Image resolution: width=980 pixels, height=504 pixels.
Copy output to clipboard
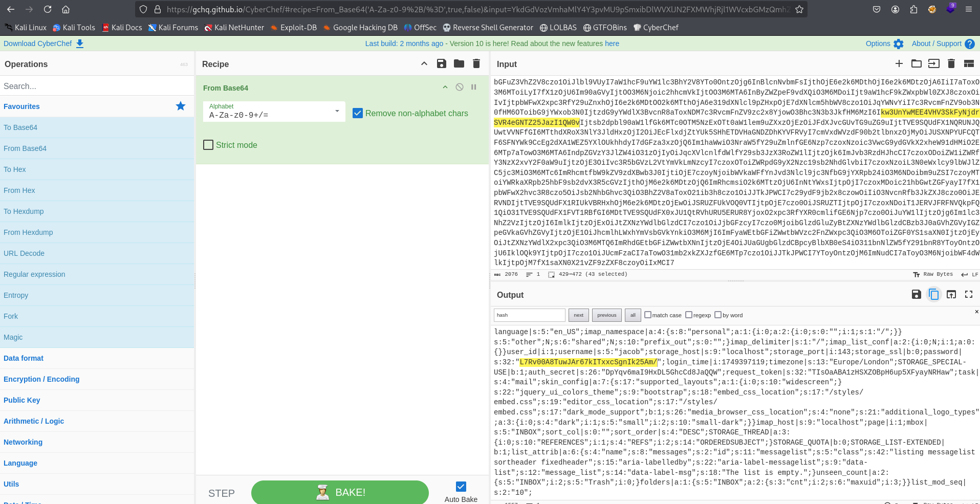[x=934, y=295]
